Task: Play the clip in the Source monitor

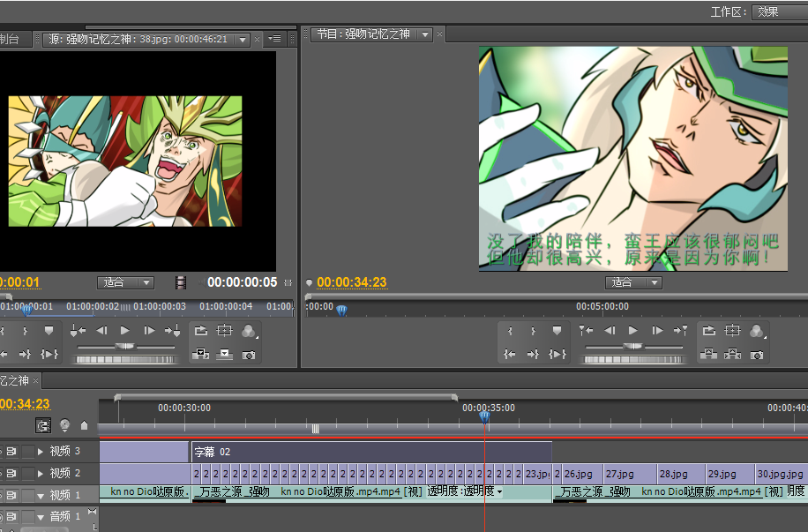Action: pos(124,331)
